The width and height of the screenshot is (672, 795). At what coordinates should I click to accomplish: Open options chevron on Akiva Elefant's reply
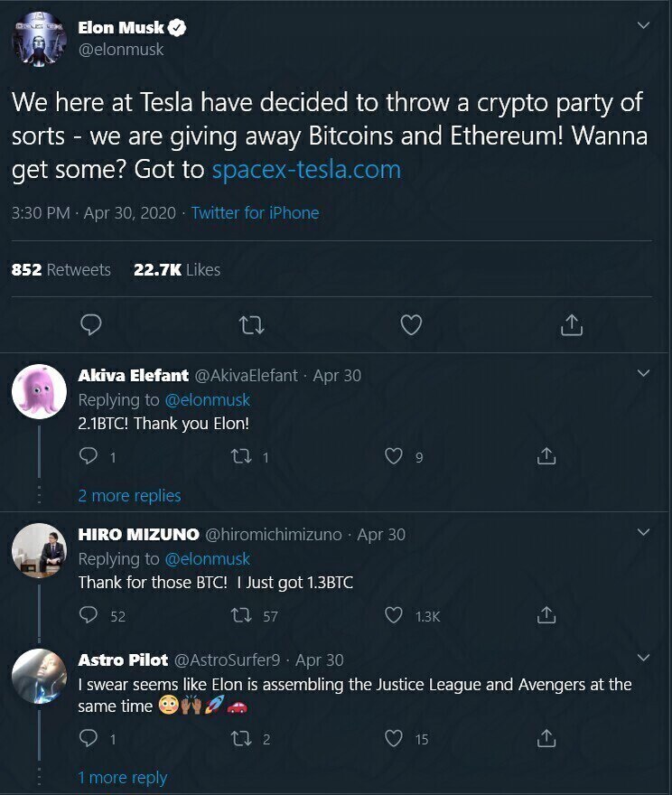tap(643, 373)
